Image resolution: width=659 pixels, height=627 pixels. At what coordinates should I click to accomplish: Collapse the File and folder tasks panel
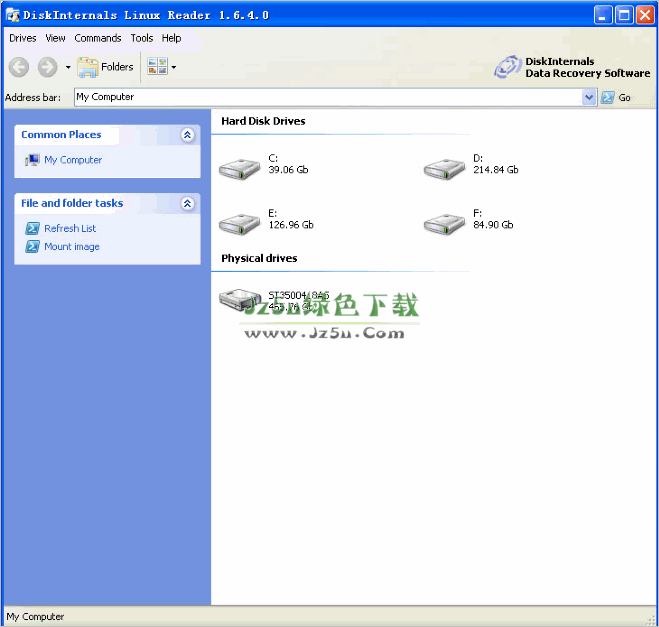pos(187,203)
